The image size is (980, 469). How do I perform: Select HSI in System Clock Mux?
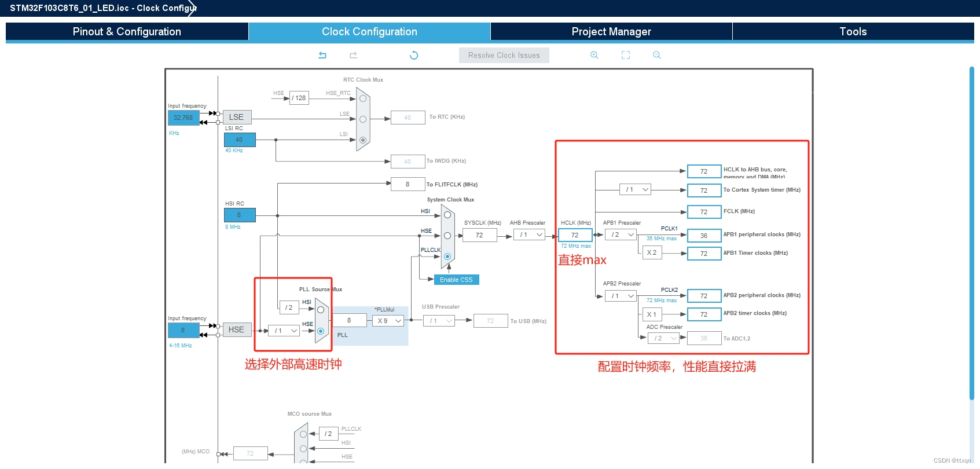447,215
